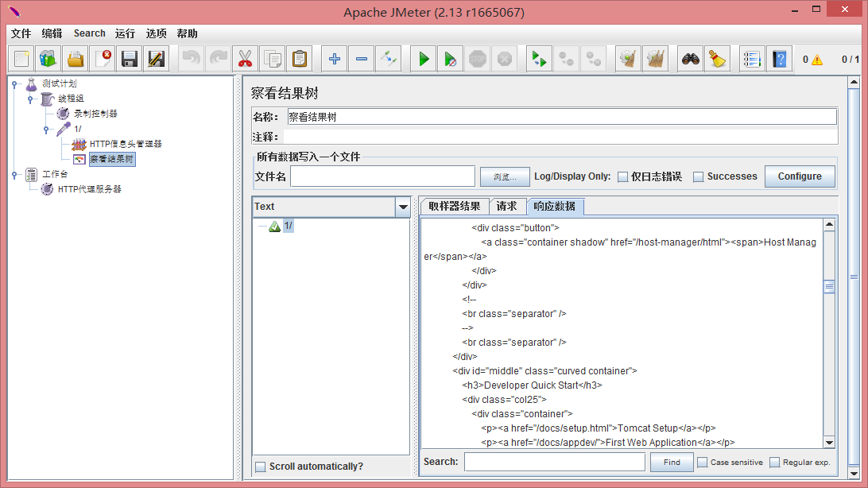Click the Remote Stop All icon
Viewport: 868px width, 488px height.
(566, 59)
